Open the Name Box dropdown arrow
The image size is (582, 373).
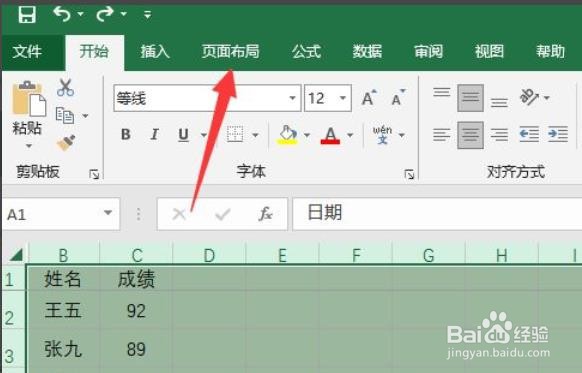coord(108,213)
